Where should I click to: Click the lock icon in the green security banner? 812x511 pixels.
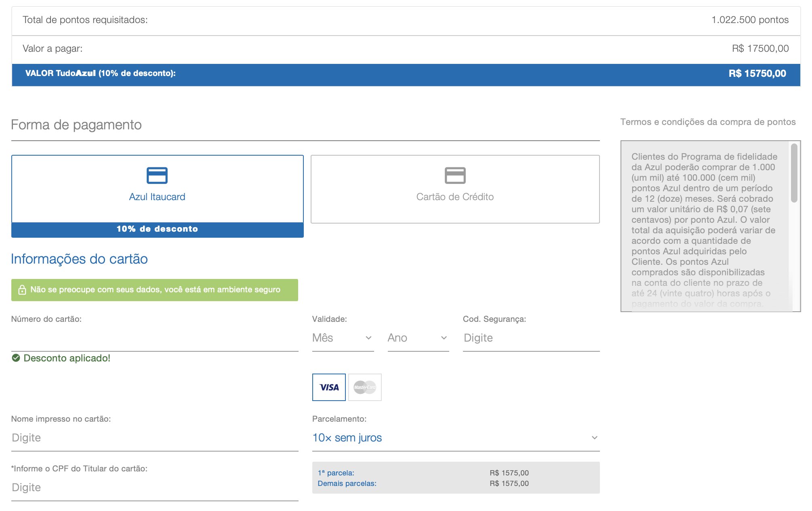tap(22, 290)
